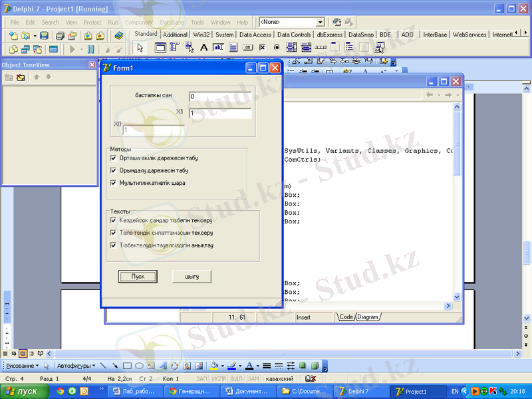Open the Tools menu
Viewport: 532px width, 399px height.
[x=197, y=23]
